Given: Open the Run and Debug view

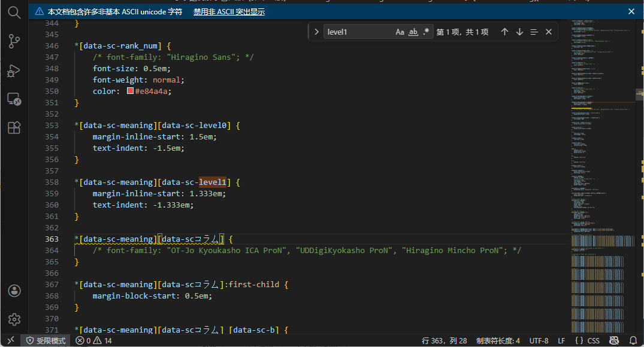Looking at the screenshot, I should pyautogui.click(x=14, y=71).
